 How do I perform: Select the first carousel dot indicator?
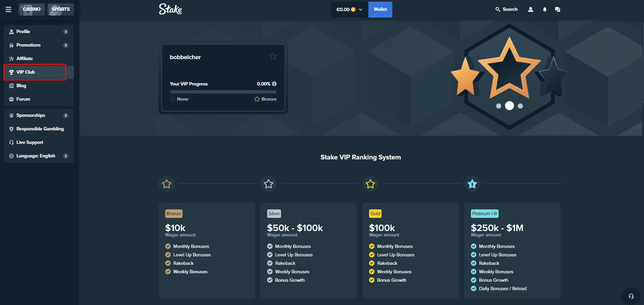tap(498, 106)
